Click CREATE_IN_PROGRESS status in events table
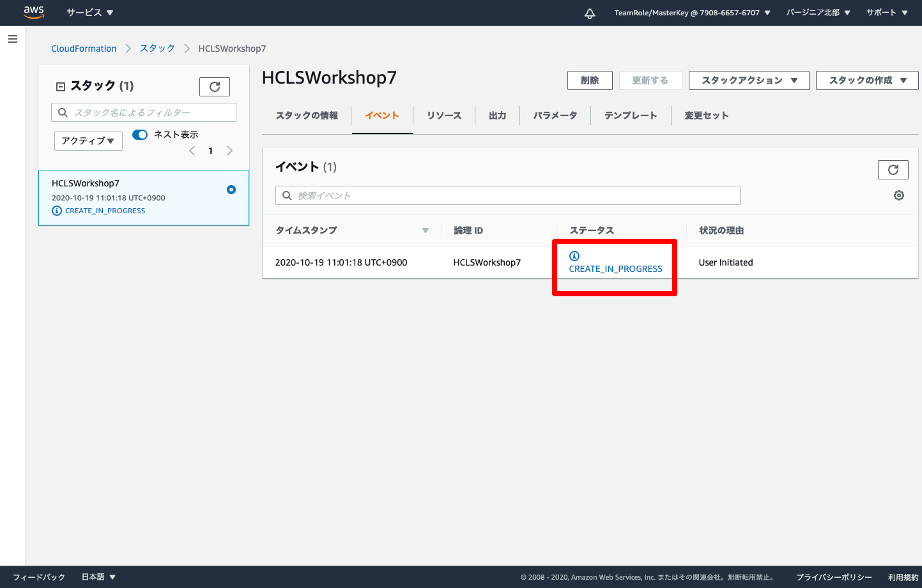The width and height of the screenshot is (922, 588). pyautogui.click(x=615, y=269)
